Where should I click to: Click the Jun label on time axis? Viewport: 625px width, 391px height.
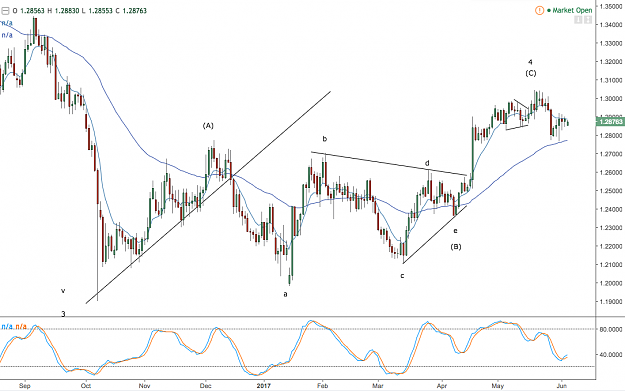562,386
